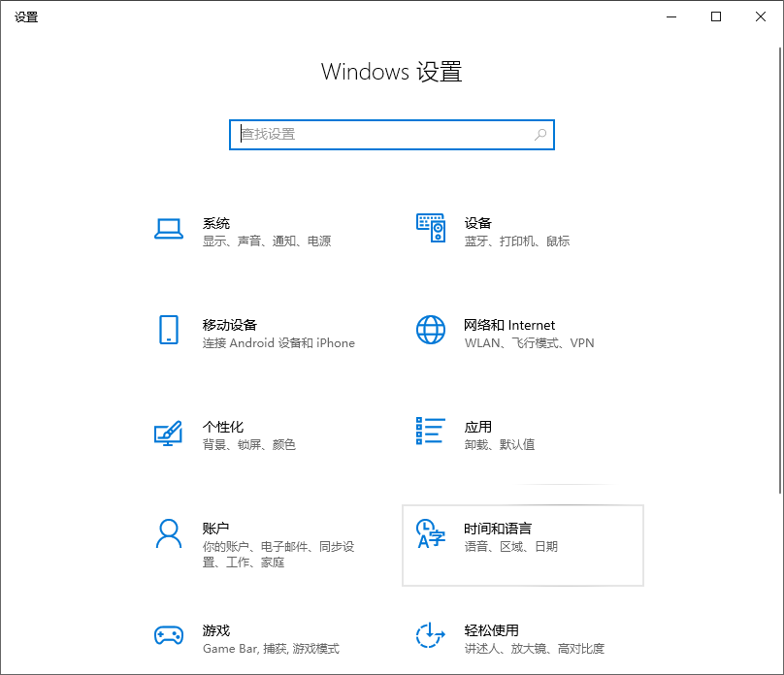Open the 设备 settings heading
Image resolution: width=784 pixels, height=675 pixels.
click(478, 223)
